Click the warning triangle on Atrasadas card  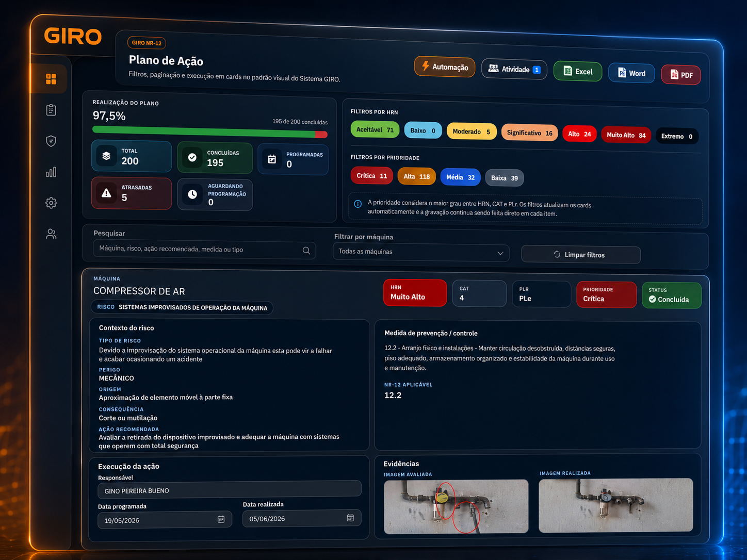[106, 193]
